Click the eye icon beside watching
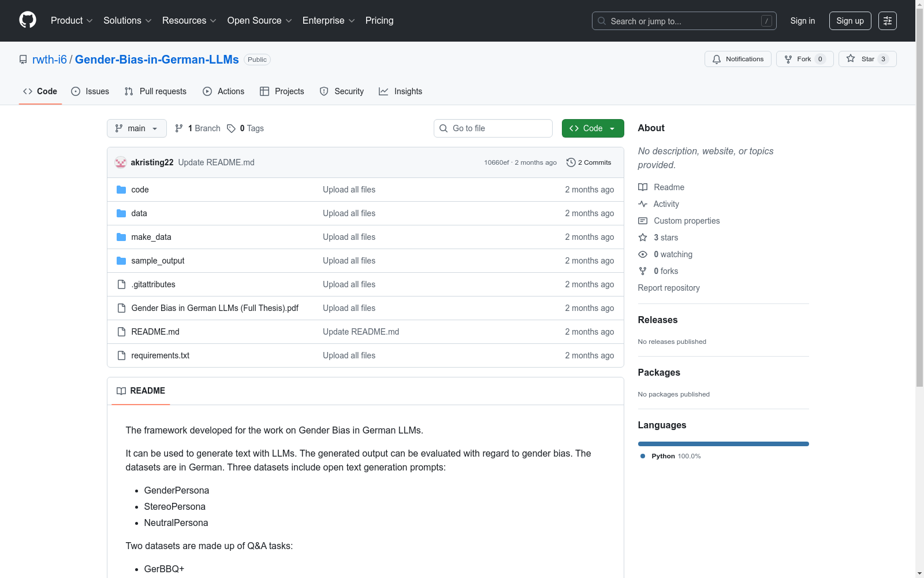924x578 pixels. (643, 254)
